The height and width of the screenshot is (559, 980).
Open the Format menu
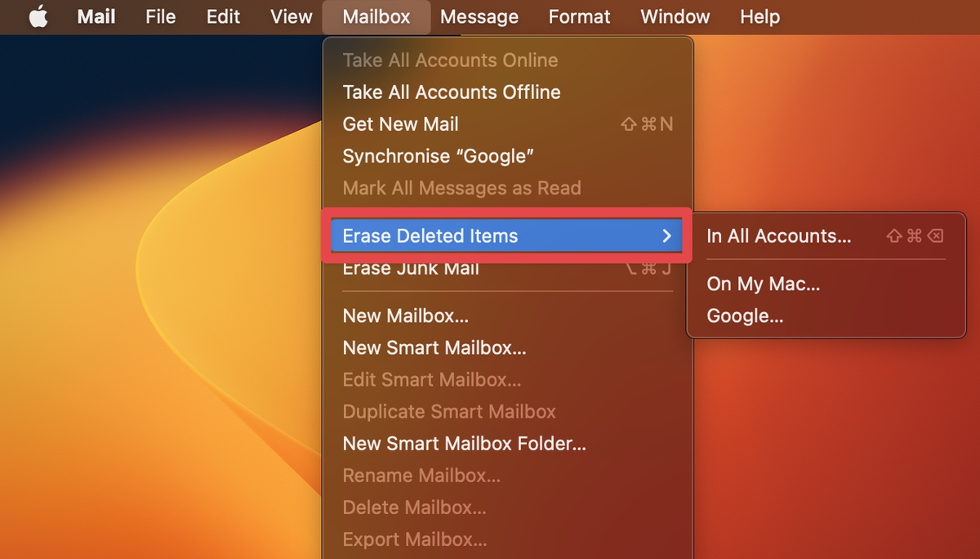579,16
